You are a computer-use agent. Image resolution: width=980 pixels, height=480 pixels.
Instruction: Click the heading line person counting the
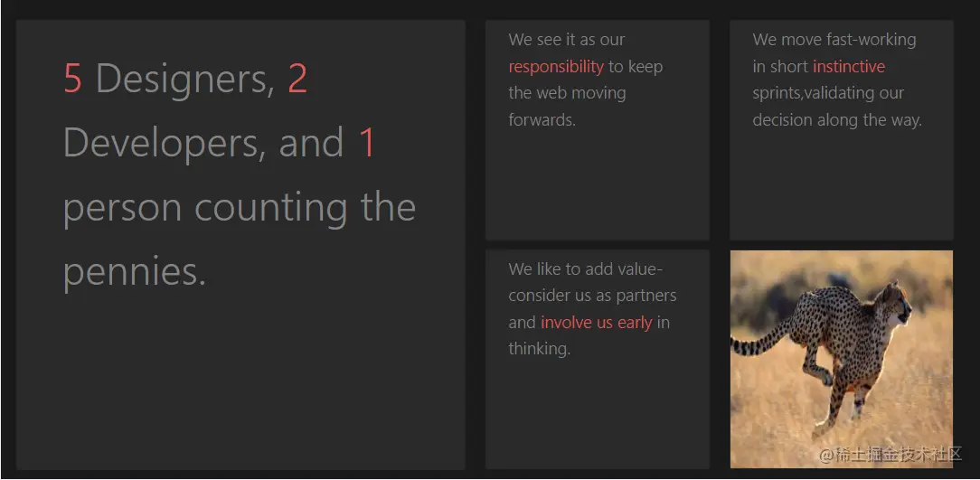[x=240, y=208]
